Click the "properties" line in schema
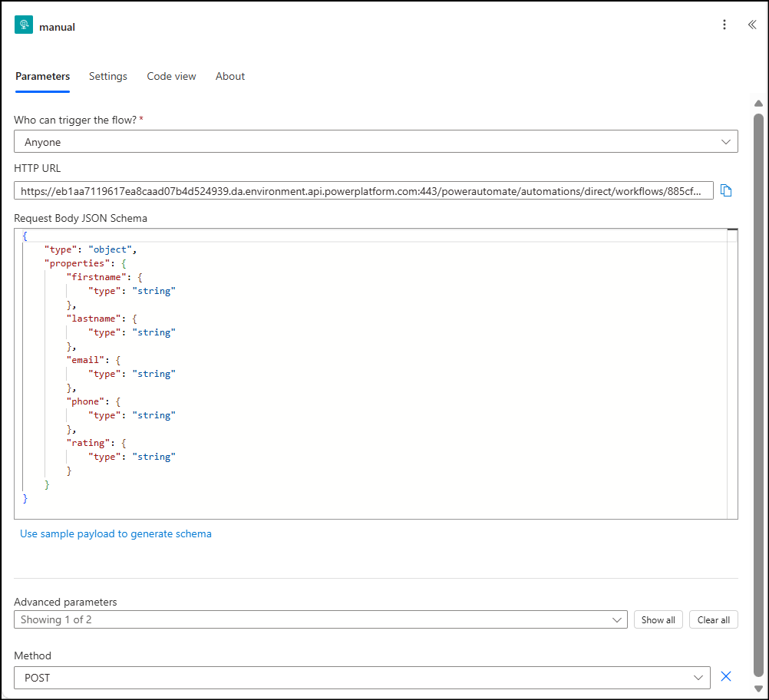 click(x=85, y=263)
